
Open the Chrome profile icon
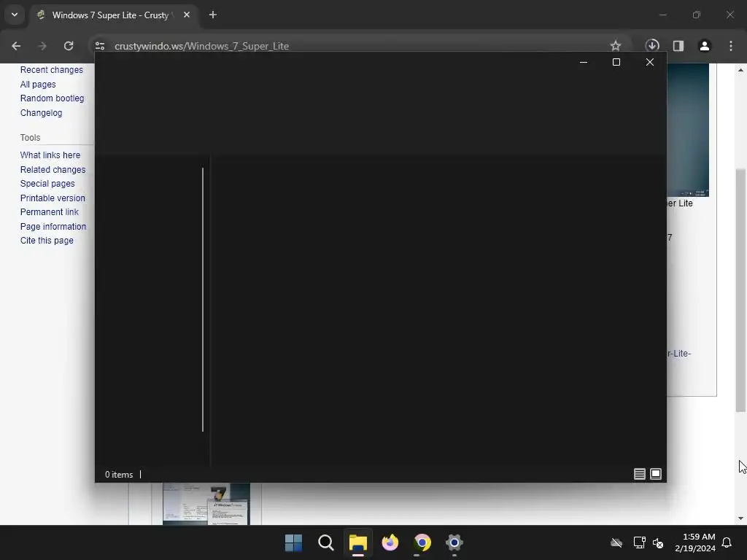(x=705, y=46)
